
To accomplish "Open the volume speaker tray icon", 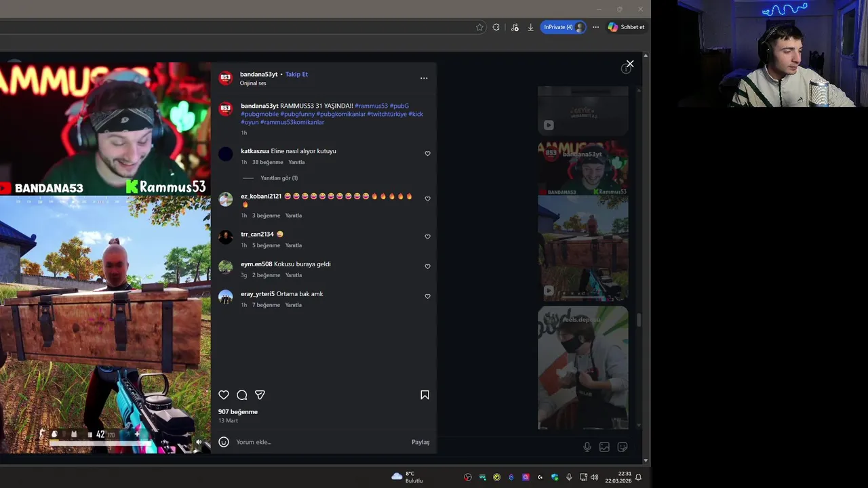I will [x=595, y=477].
